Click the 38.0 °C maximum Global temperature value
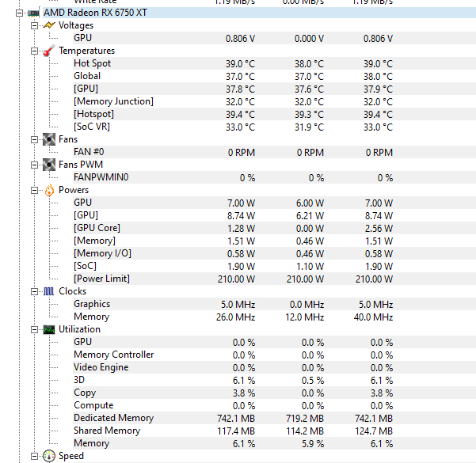The height and width of the screenshot is (463, 476). tap(379, 77)
